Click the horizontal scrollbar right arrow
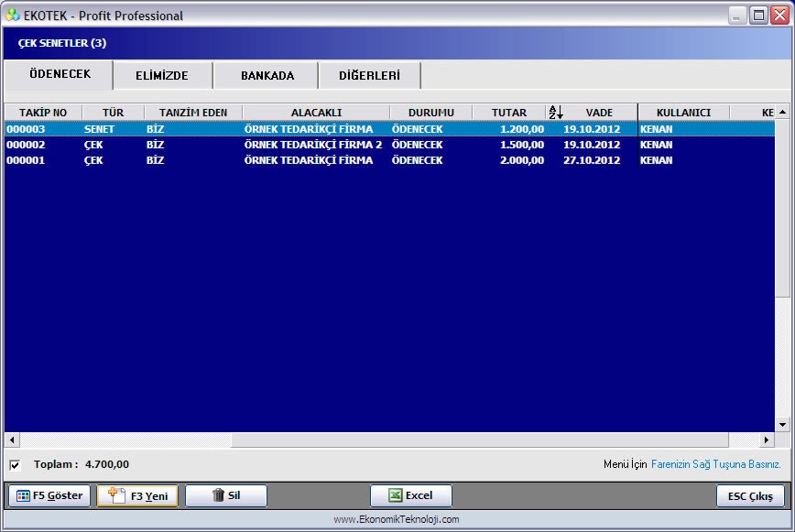795x532 pixels. coord(766,440)
